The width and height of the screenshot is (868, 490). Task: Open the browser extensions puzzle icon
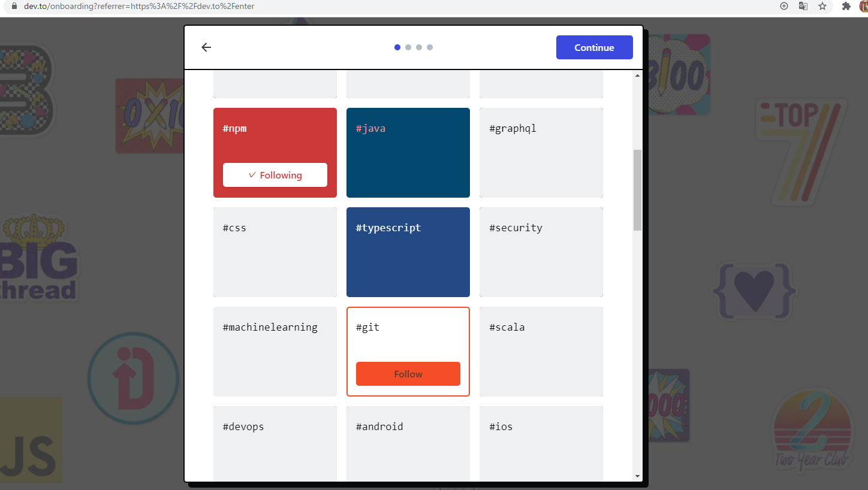(x=846, y=6)
